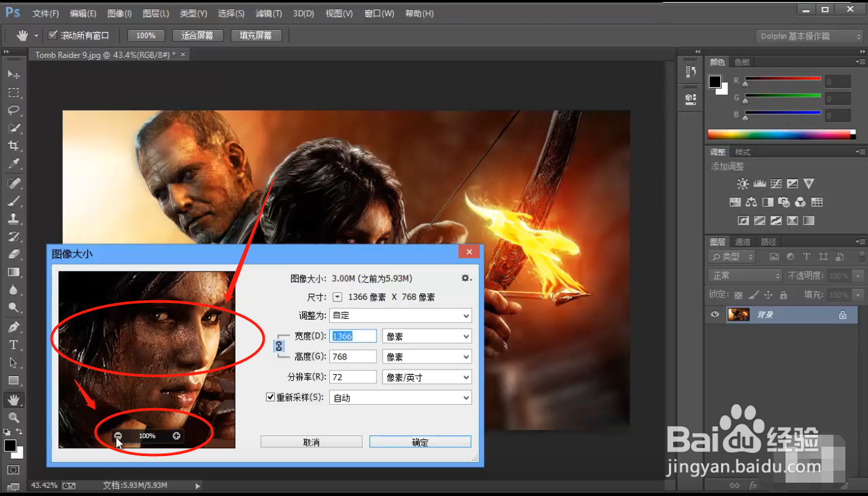Switch to the 通道 tab
The width and height of the screenshot is (868, 496).
click(x=743, y=242)
